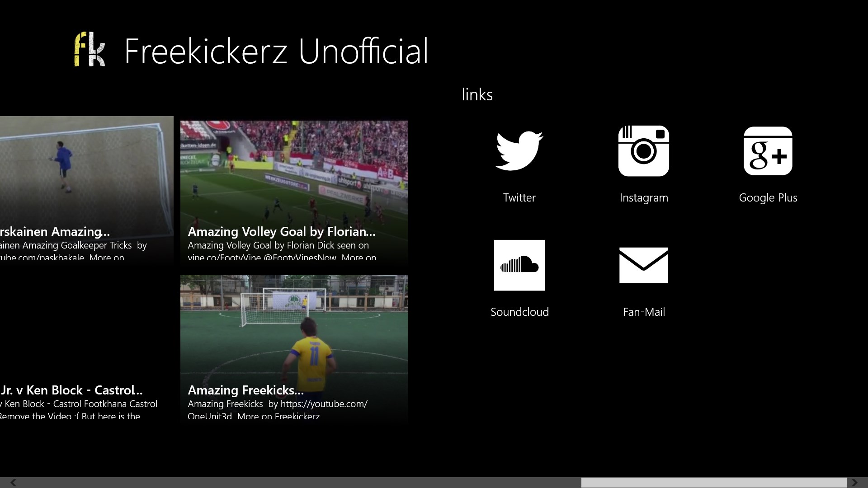Open the Florian Dick volley goal thumbnail
Viewport: 868px width, 488px height.
coord(294,191)
